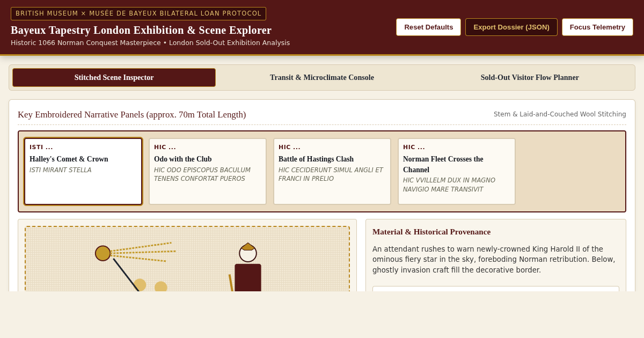Open Sold-Out Visitor Flow Planner tab

click(x=530, y=77)
